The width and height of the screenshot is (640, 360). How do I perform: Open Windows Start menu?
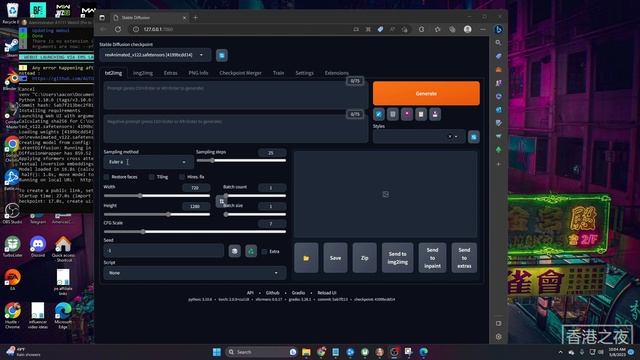click(217, 352)
